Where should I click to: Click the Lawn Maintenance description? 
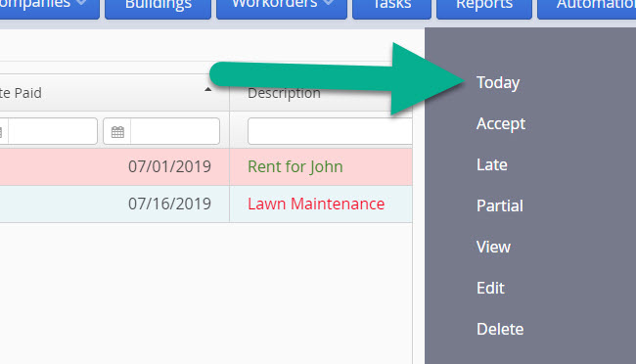(316, 204)
